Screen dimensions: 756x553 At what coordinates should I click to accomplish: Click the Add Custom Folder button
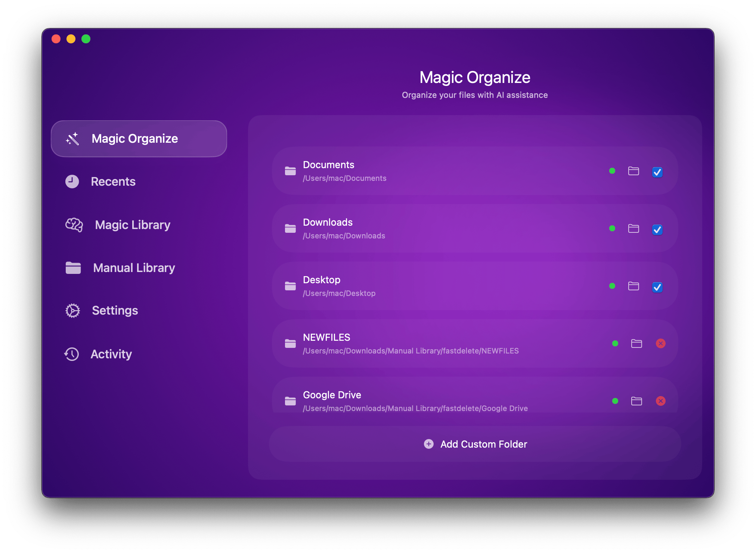(x=475, y=444)
